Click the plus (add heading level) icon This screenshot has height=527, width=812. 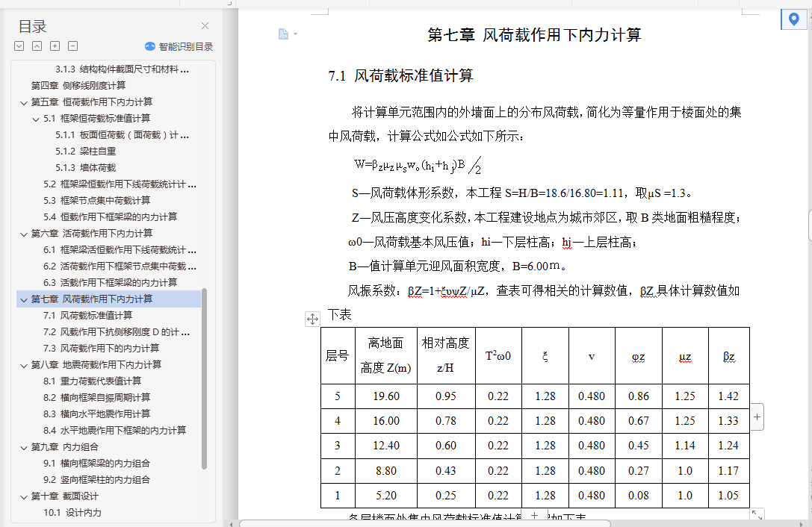pyautogui.click(x=55, y=46)
